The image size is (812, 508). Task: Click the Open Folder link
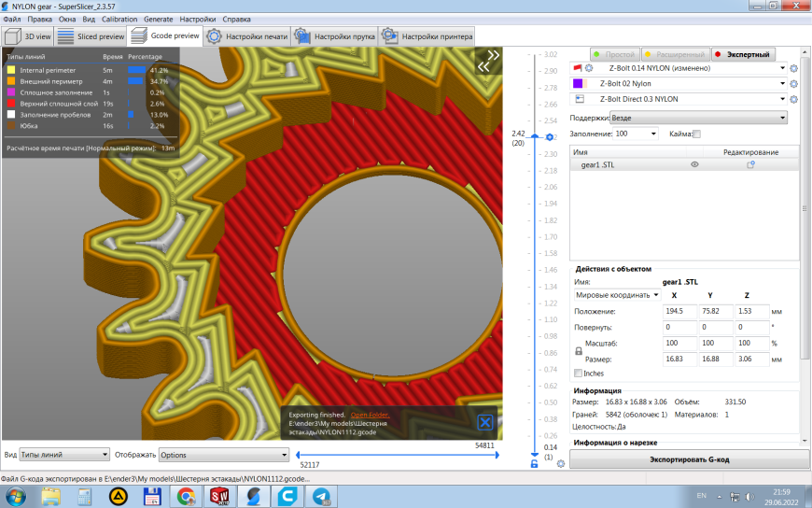(x=370, y=415)
